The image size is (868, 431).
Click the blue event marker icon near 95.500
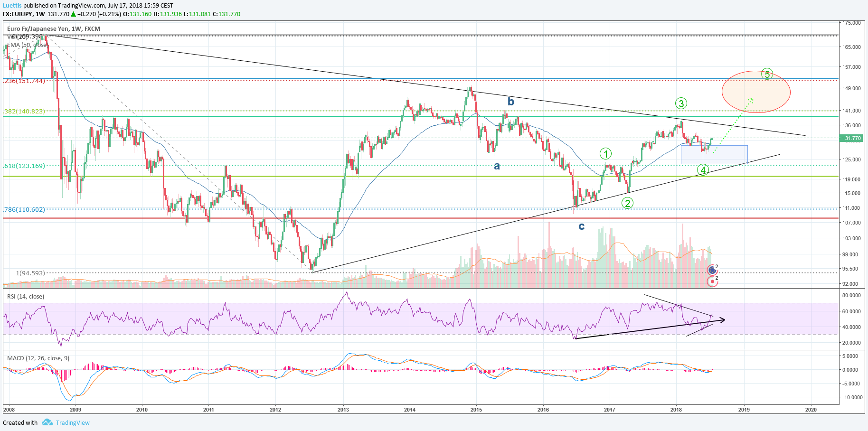[x=712, y=271]
